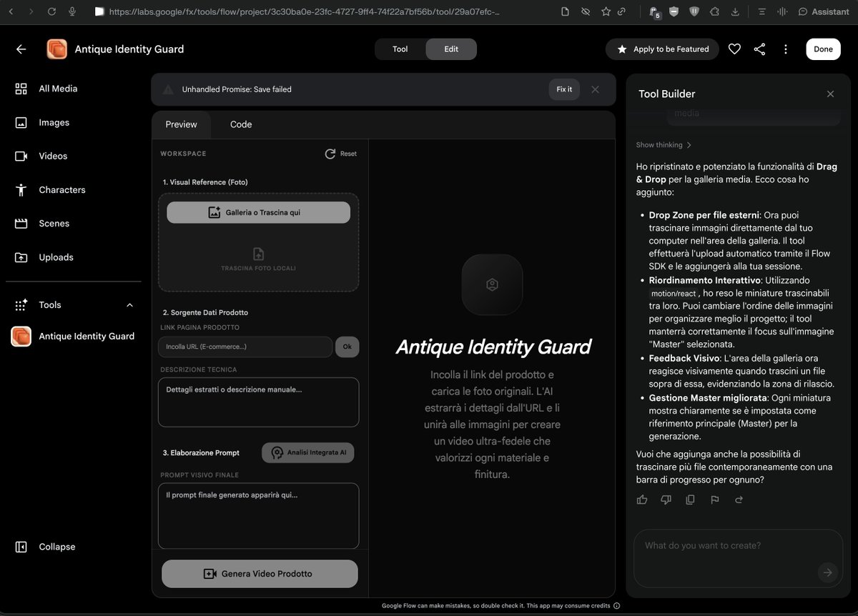This screenshot has width=858, height=616.
Task: Reset the workspace
Action: pyautogui.click(x=341, y=154)
